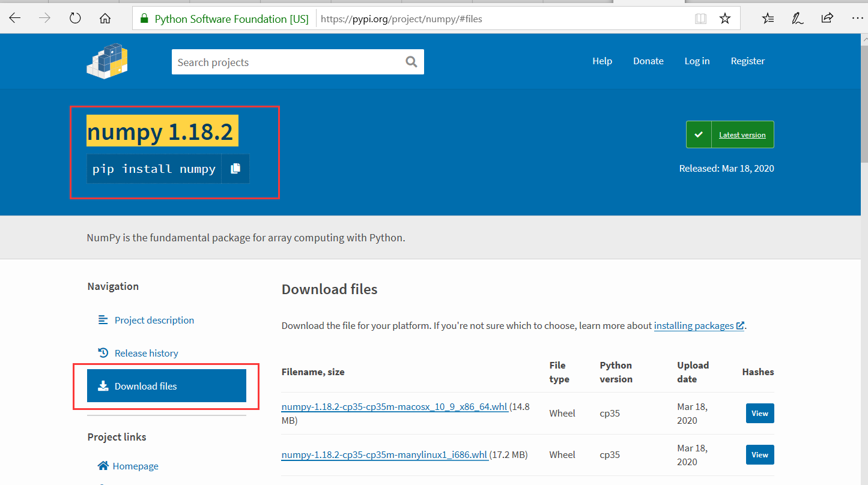Open the browser home page icon

coord(105,19)
